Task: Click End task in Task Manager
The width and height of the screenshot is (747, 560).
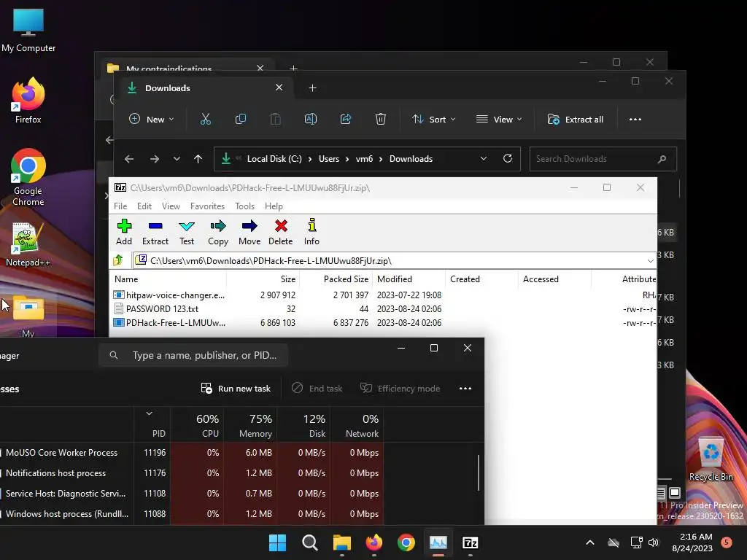Action: coord(317,389)
